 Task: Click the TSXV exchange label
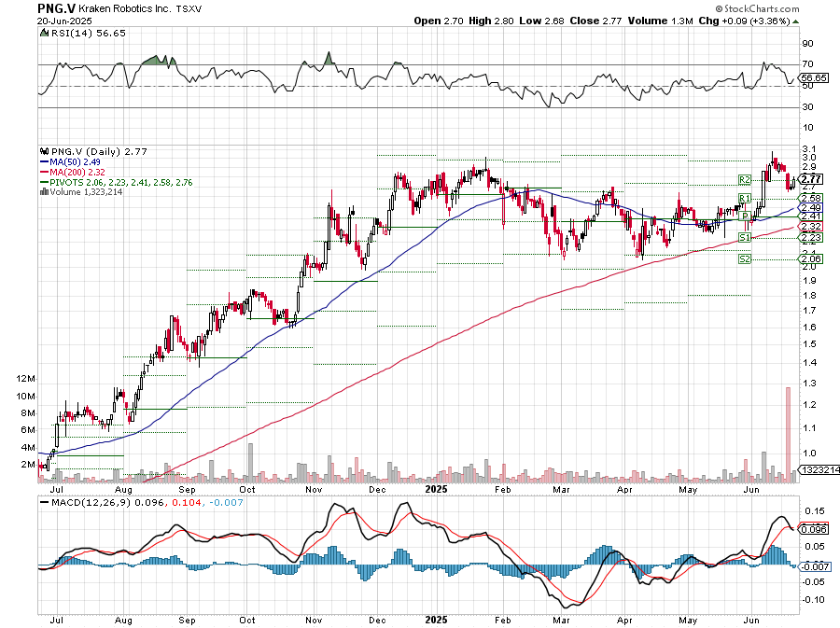coord(189,9)
